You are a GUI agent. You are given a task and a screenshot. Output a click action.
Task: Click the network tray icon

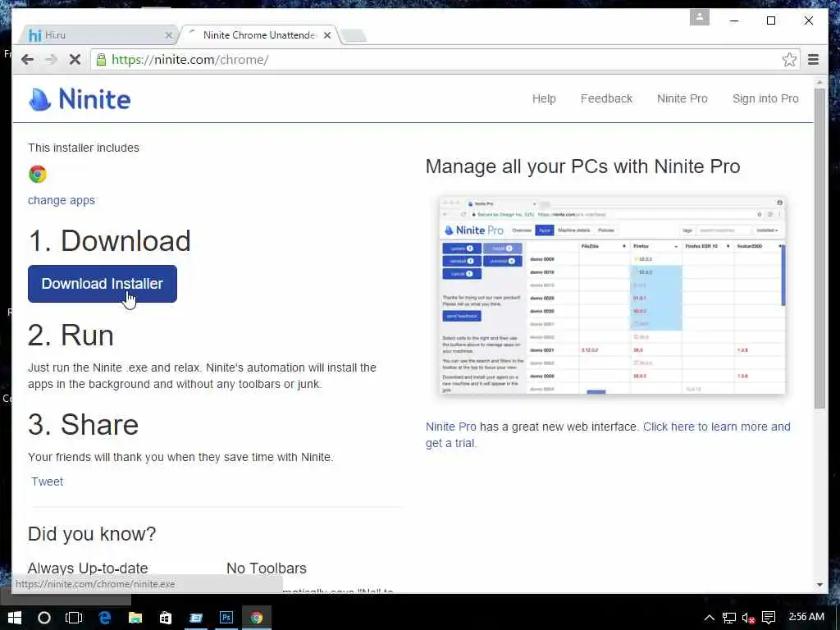pos(728,618)
